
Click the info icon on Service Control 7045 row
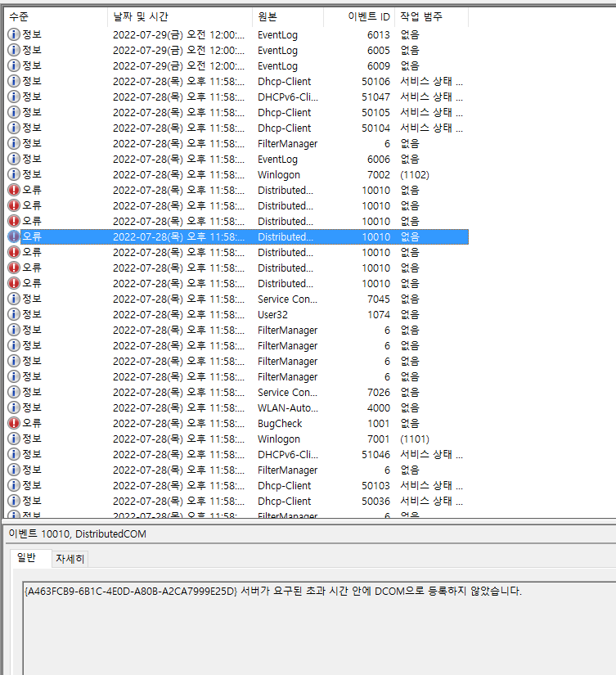14,299
